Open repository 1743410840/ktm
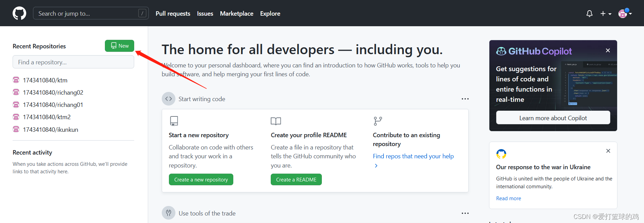 (45, 80)
